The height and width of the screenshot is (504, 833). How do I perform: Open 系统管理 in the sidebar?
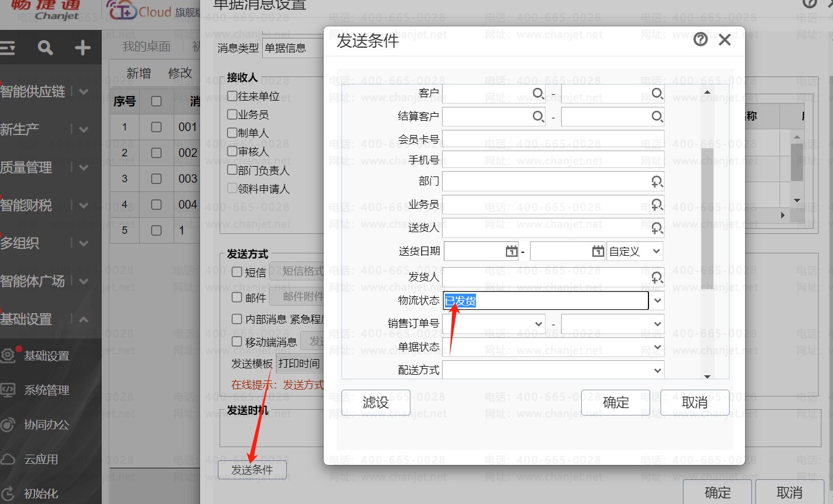(x=46, y=391)
